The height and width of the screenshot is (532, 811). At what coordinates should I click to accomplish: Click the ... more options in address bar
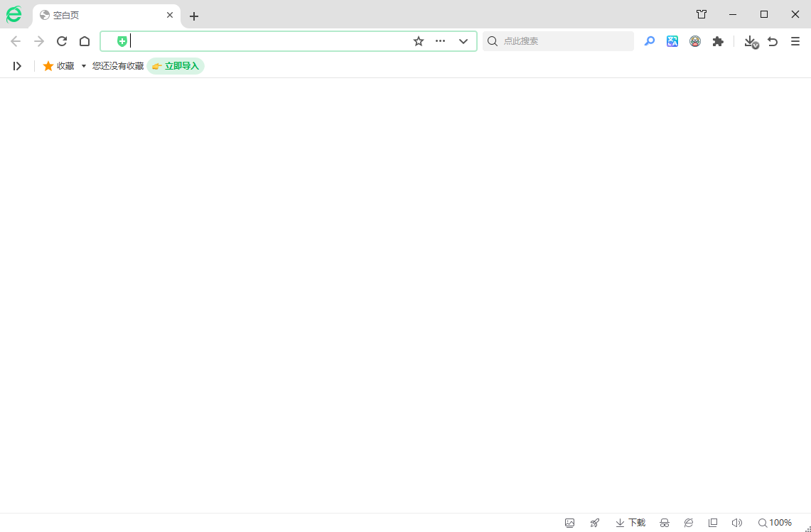point(440,41)
